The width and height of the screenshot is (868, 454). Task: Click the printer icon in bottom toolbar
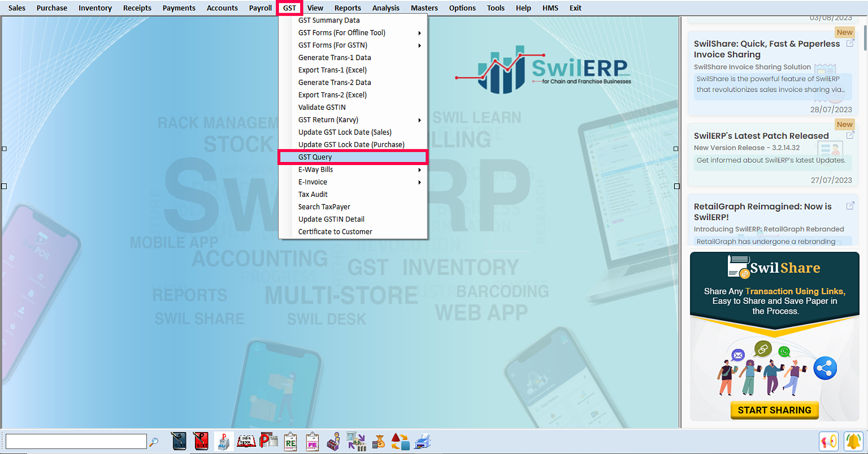423,442
